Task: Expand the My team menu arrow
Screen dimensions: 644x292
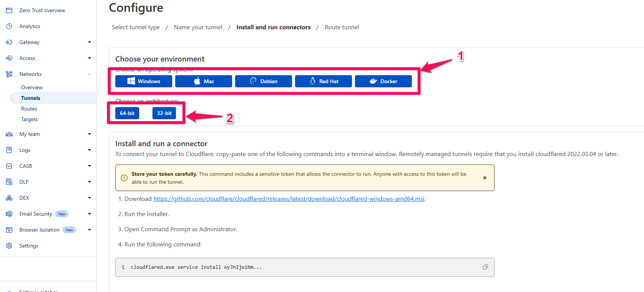Action: 90,134
